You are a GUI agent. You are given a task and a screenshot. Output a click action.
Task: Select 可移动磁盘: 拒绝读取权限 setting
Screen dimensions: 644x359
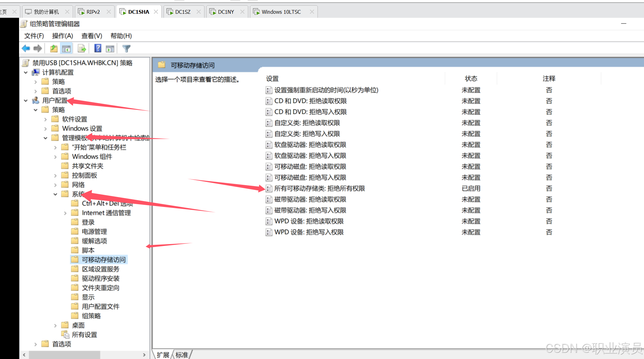310,167
